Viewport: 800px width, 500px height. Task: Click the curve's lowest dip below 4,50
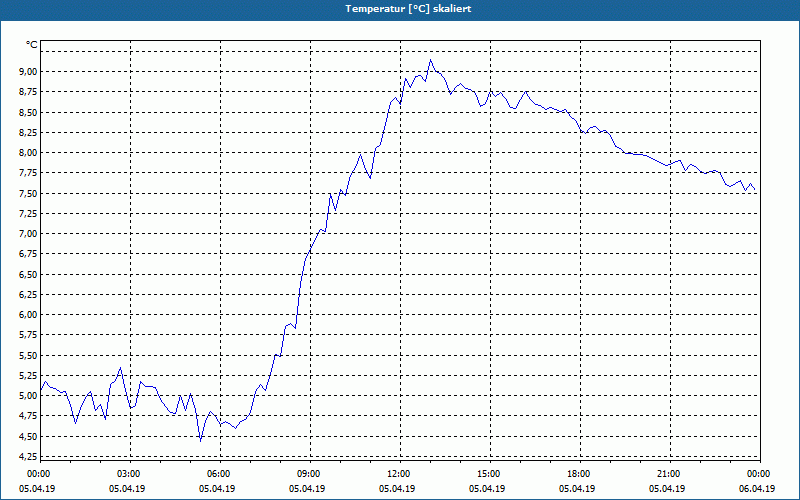point(201,441)
